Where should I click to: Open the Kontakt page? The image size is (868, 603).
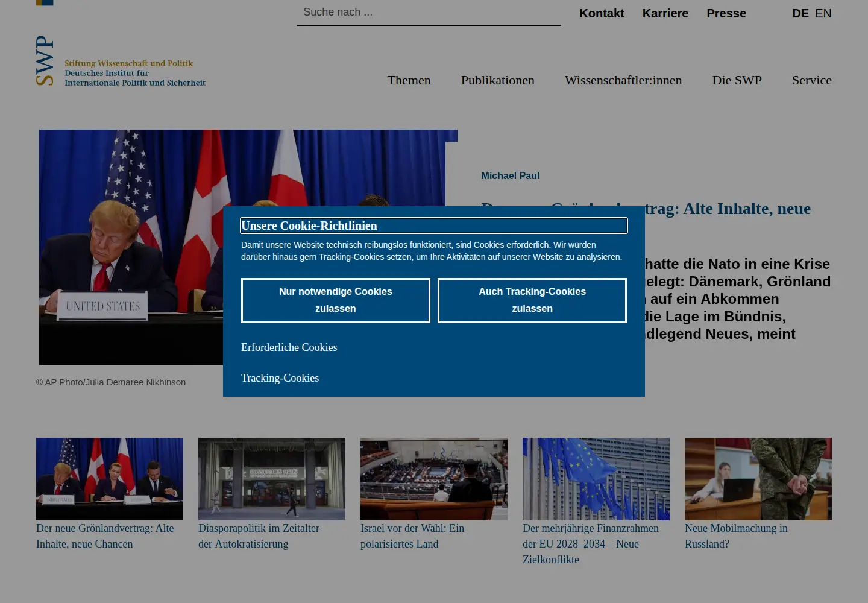(602, 13)
